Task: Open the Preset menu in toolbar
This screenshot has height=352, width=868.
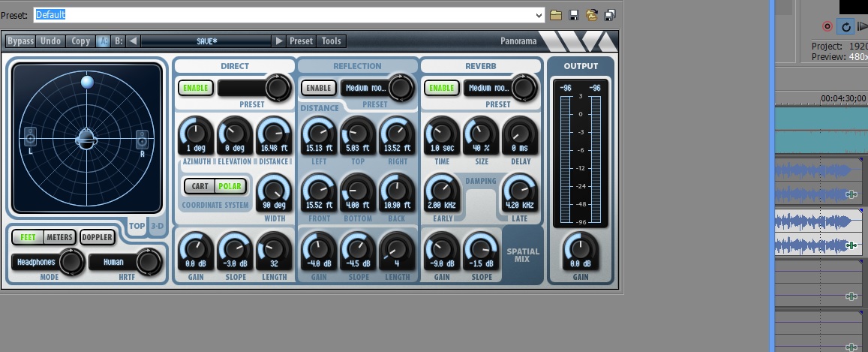Action: click(301, 41)
